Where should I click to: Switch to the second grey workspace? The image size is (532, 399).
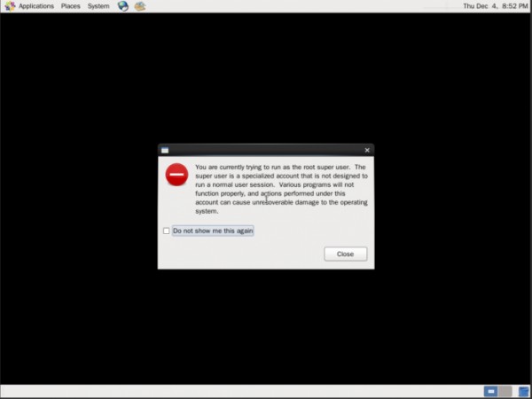click(x=505, y=391)
